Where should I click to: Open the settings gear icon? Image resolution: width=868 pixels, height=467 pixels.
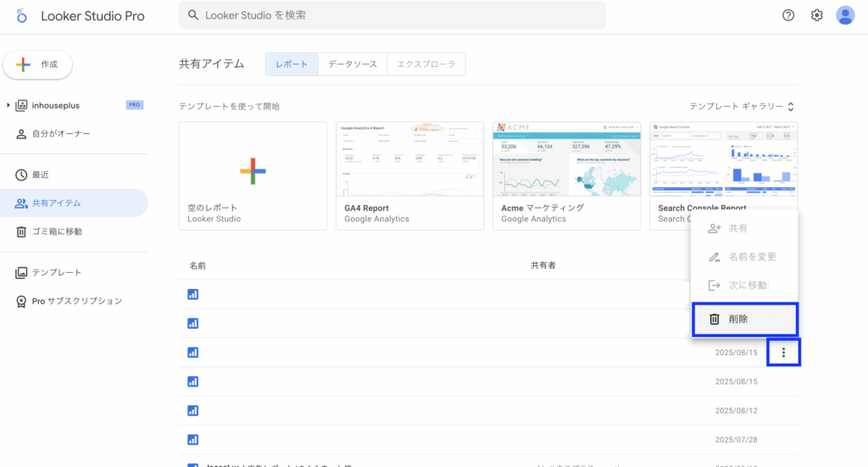(x=816, y=15)
